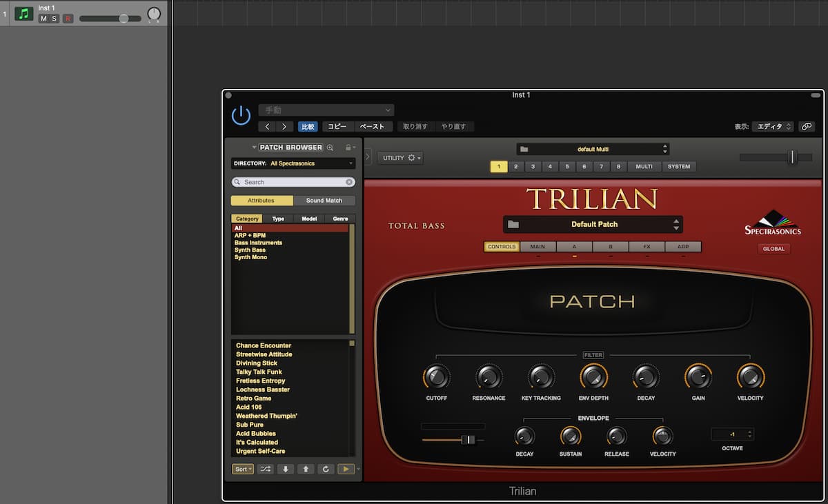Click the envelope RELEASE knob
The image size is (828, 504).
[616, 436]
